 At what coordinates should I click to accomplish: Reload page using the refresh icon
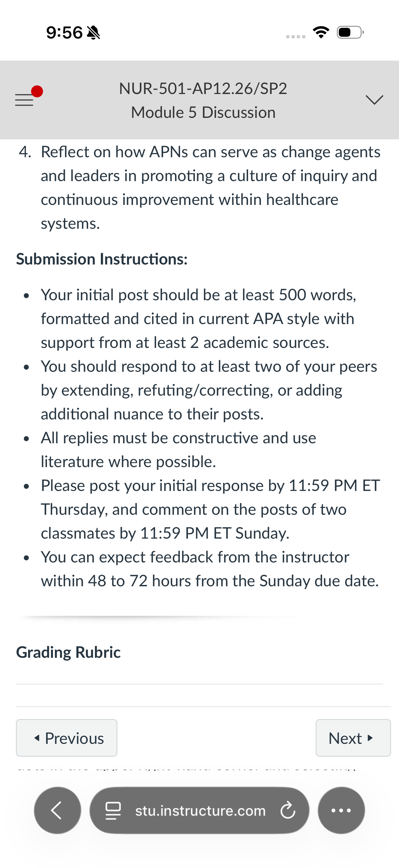[288, 810]
